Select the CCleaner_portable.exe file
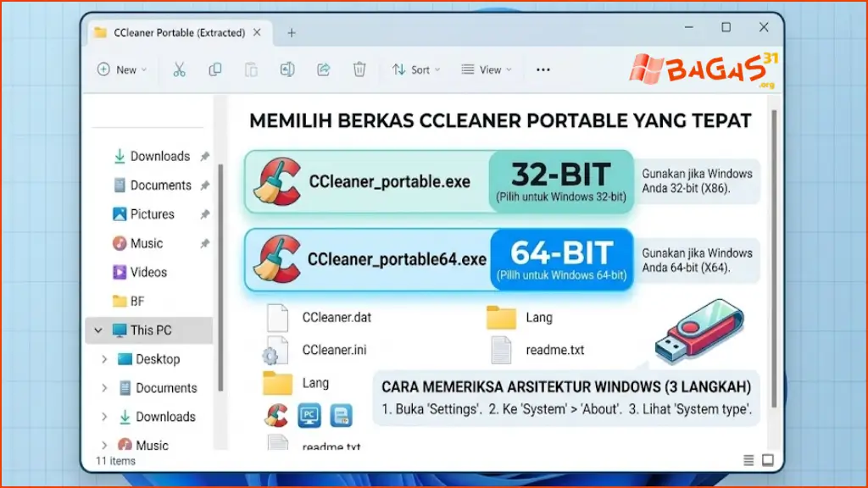The height and width of the screenshot is (488, 868). 438,181
